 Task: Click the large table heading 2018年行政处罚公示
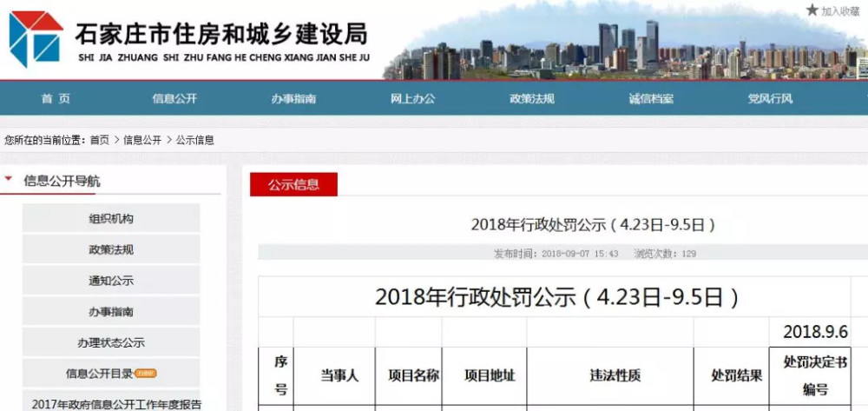coord(557,298)
